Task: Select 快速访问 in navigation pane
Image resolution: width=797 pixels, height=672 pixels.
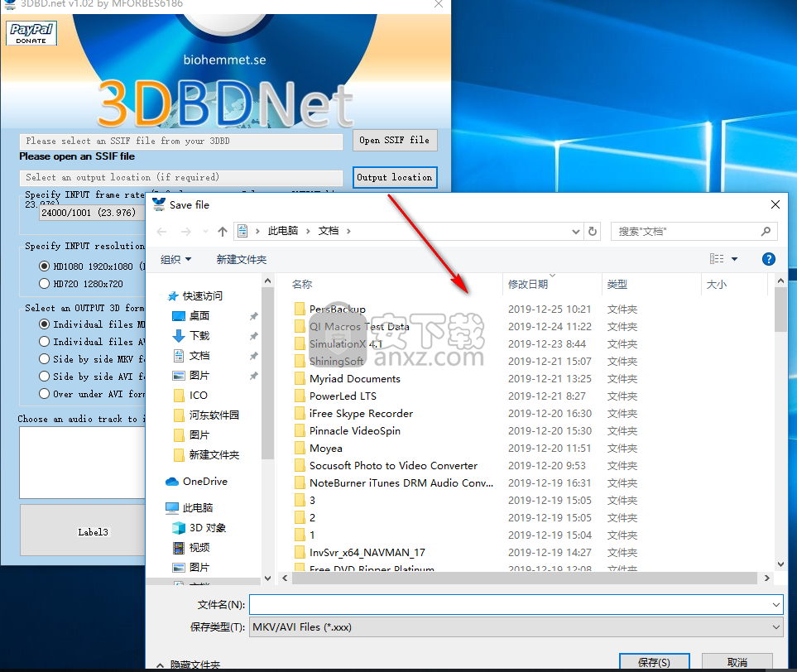Action: coord(202,295)
